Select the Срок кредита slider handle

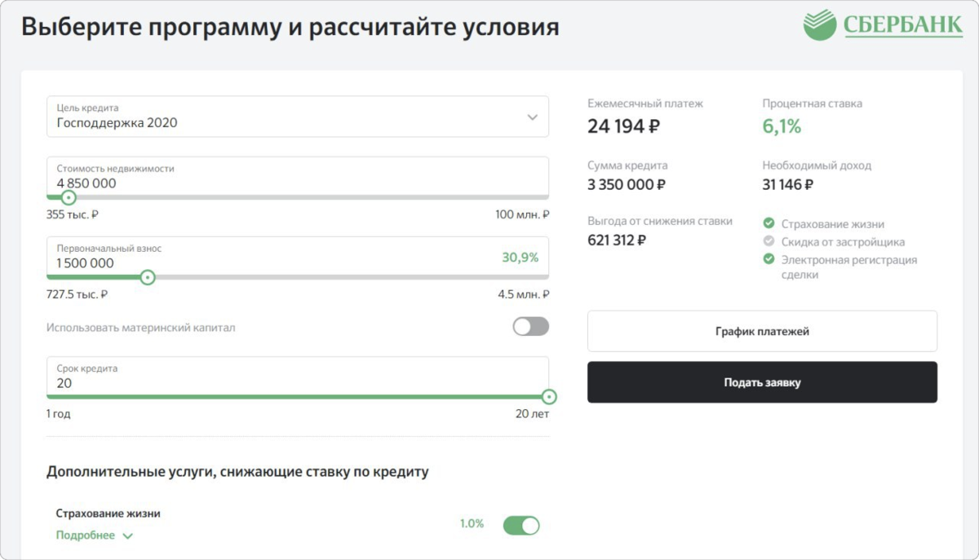551,397
